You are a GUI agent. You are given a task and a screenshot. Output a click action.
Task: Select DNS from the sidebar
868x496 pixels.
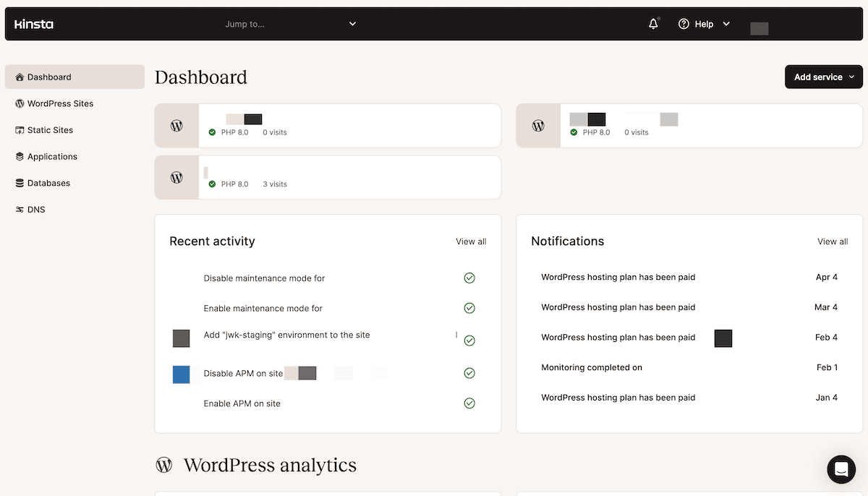(35, 209)
